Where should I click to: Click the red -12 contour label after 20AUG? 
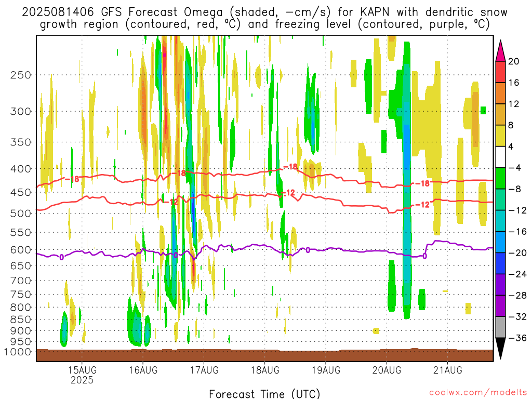point(423,205)
